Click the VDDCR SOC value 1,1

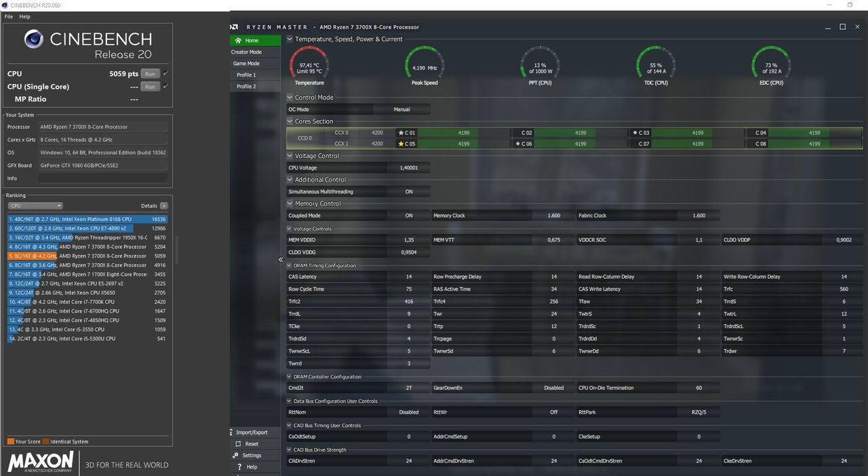(699, 240)
